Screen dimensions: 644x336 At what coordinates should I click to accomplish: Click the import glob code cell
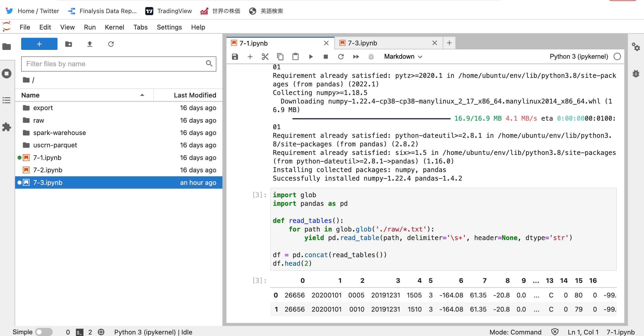[x=443, y=229]
